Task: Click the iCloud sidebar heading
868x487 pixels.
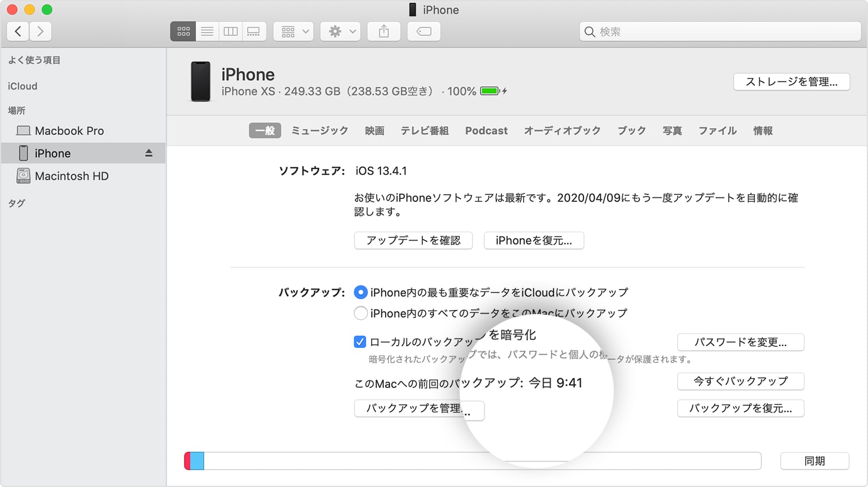Action: tap(23, 86)
